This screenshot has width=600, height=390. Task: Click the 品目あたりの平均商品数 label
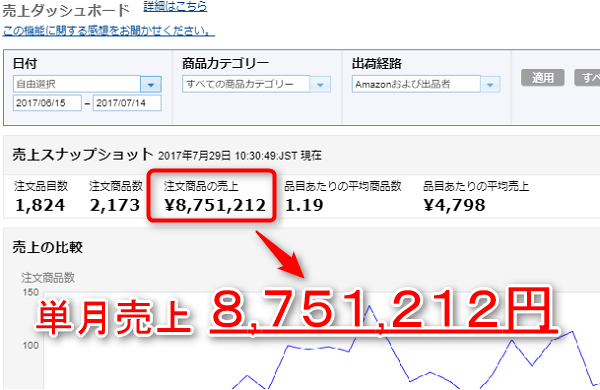343,186
